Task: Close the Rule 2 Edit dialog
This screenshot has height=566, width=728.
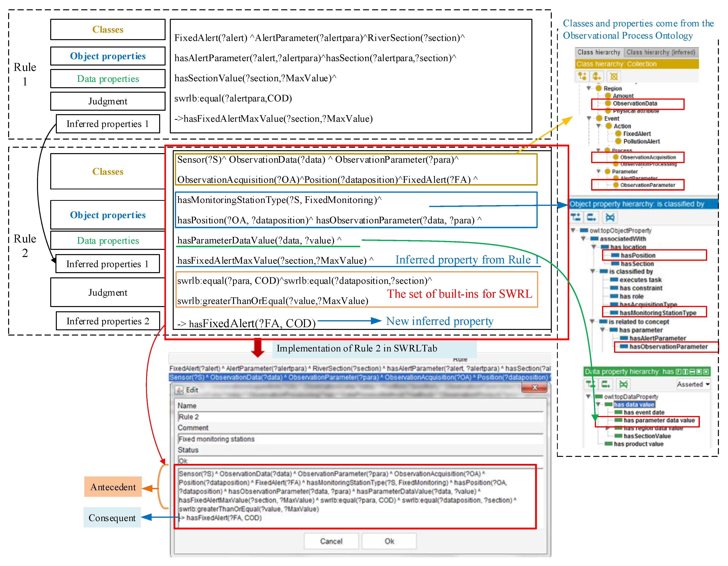Action: pyautogui.click(x=534, y=387)
